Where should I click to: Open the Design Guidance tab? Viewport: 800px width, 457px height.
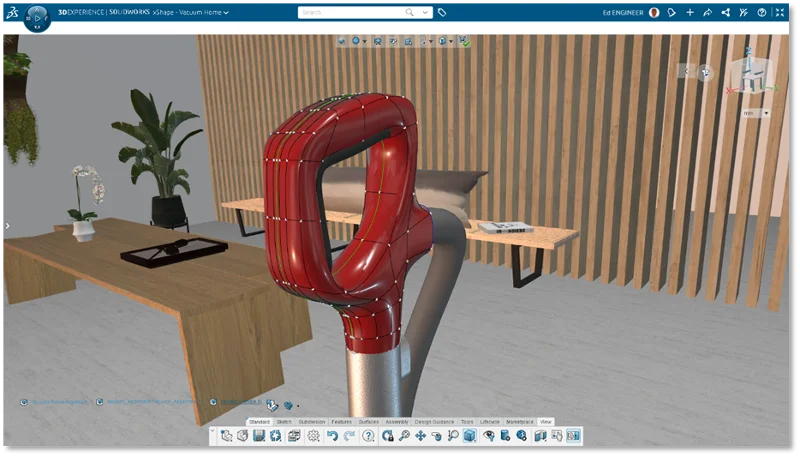click(433, 422)
